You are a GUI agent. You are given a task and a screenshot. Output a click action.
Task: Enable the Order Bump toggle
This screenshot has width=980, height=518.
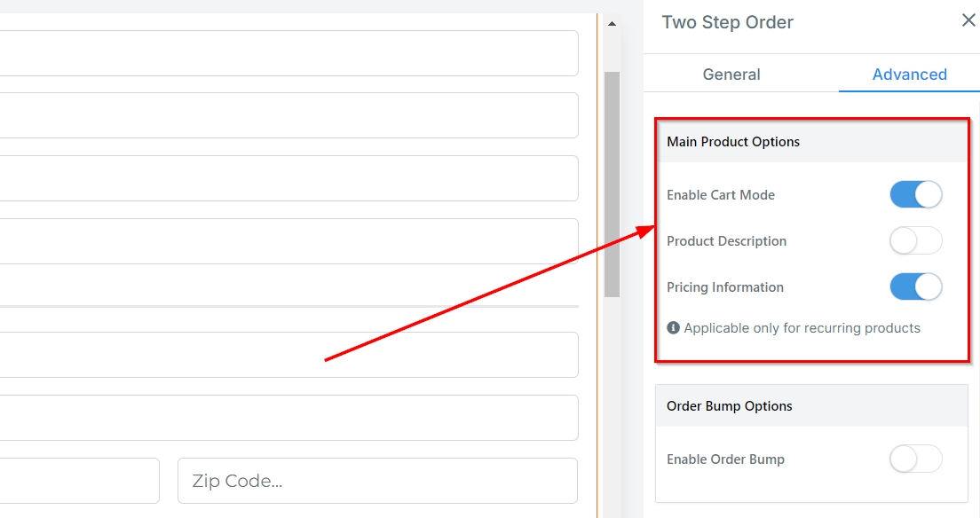[x=915, y=459]
